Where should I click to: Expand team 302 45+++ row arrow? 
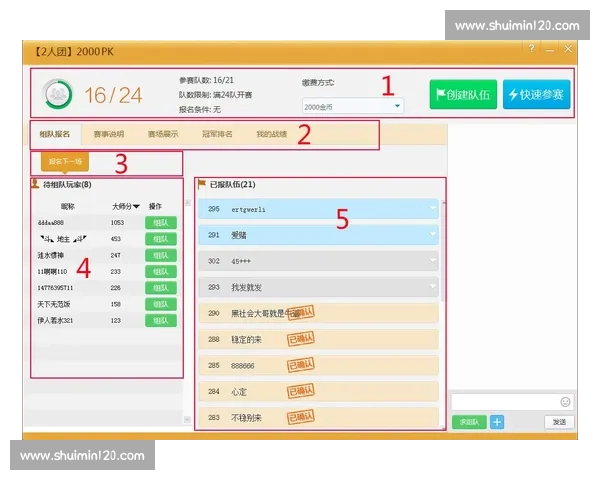click(432, 261)
